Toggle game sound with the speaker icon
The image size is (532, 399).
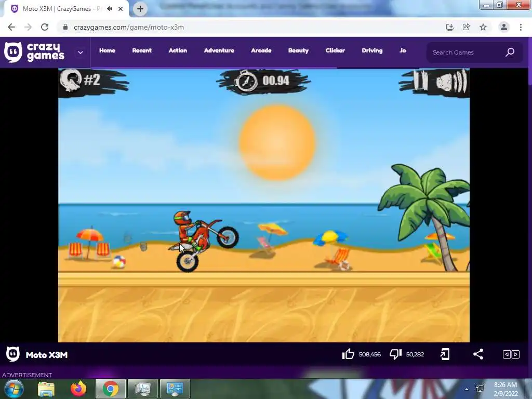coord(451,82)
